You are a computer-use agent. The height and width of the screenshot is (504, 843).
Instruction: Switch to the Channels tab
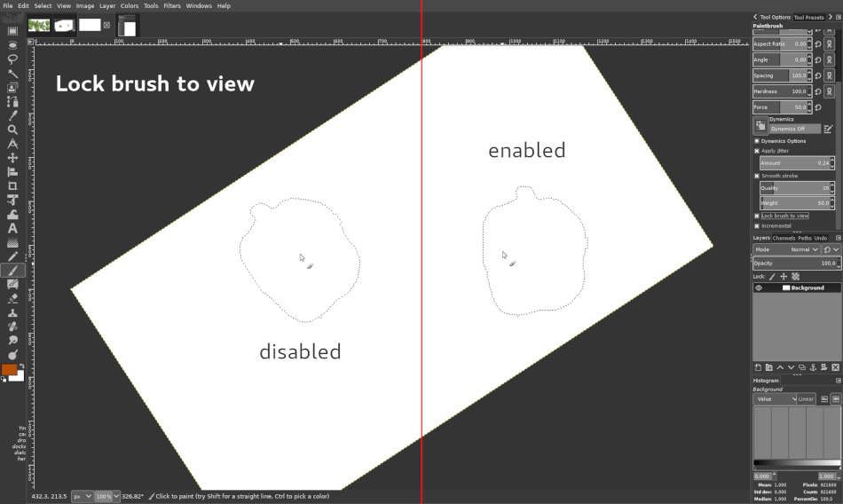click(x=784, y=238)
